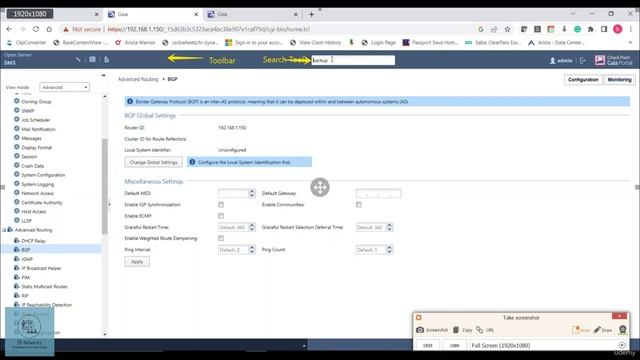Viewport: 640px width, 360px height.
Task: Select Static Multicast Routes in the tree
Action: (x=44, y=287)
